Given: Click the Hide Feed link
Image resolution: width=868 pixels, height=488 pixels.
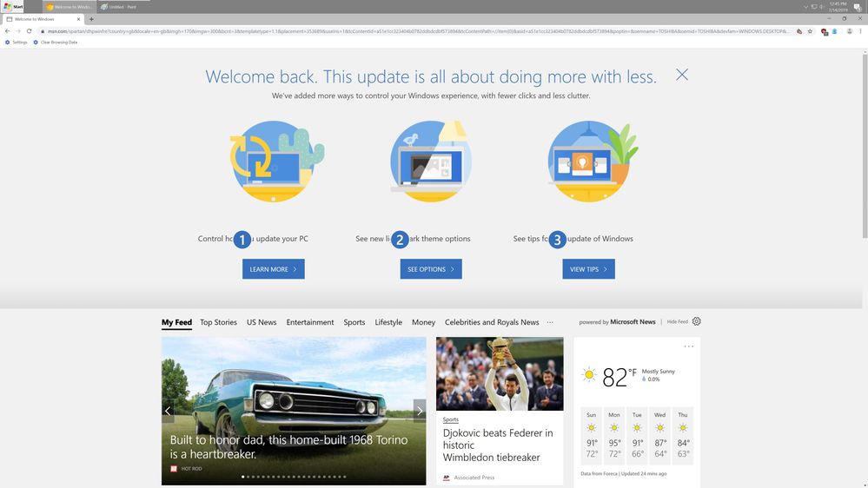Looking at the screenshot, I should click(677, 321).
